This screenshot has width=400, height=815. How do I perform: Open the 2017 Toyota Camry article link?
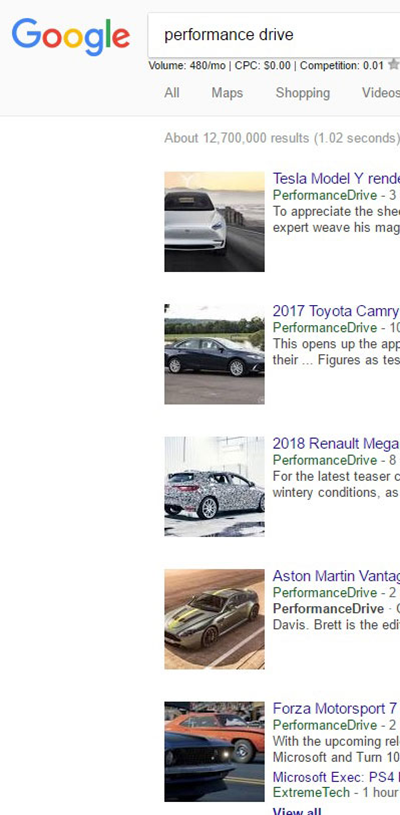[336, 311]
